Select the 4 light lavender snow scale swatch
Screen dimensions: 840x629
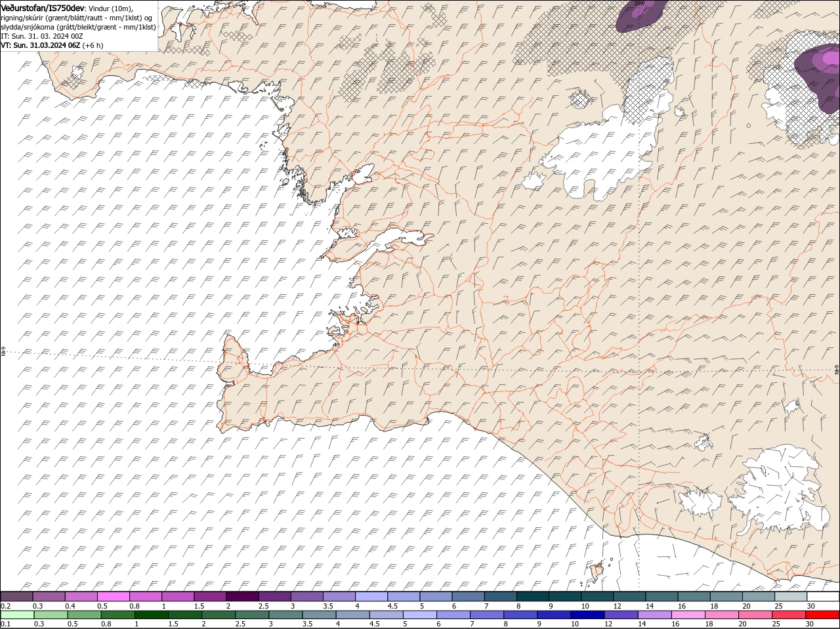[371, 597]
